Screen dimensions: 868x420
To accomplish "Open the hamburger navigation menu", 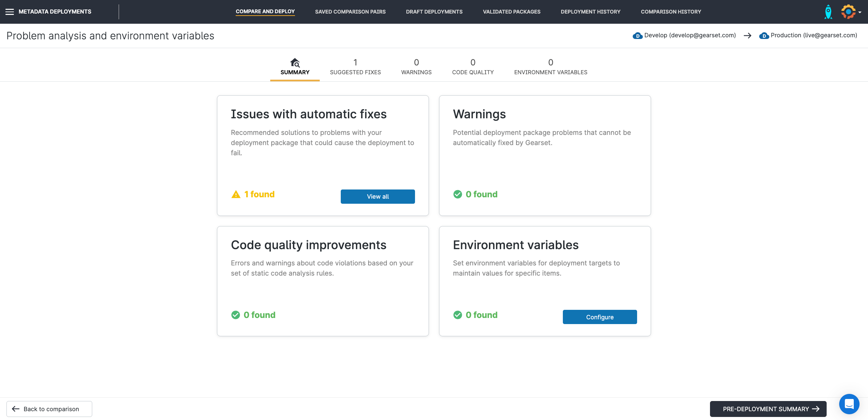I will coord(10,12).
